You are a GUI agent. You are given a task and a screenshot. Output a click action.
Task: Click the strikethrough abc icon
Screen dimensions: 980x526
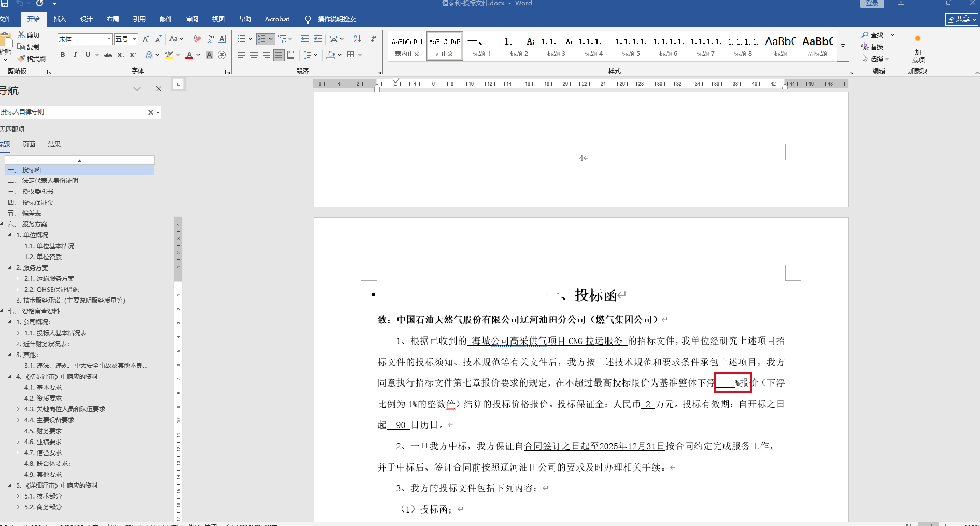point(108,55)
